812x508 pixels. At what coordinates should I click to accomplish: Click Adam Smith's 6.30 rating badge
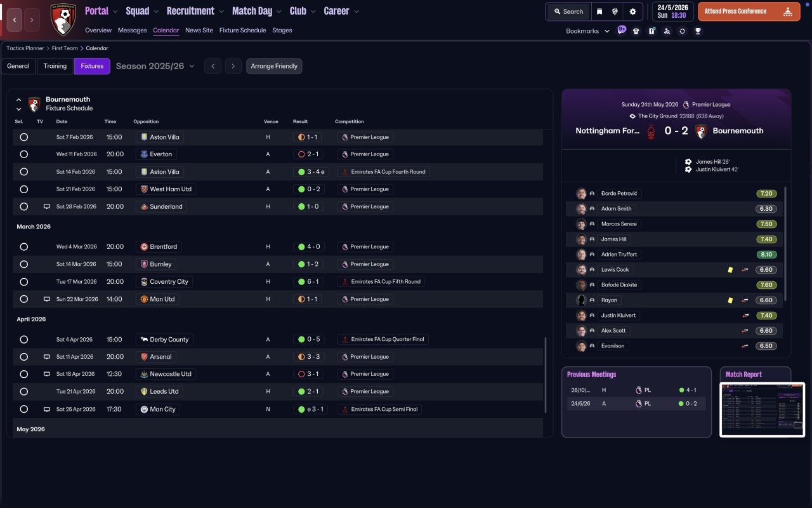pos(766,209)
